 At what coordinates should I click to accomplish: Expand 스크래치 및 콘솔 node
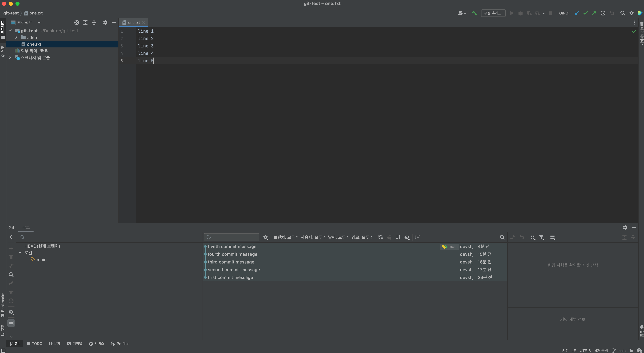[10, 58]
